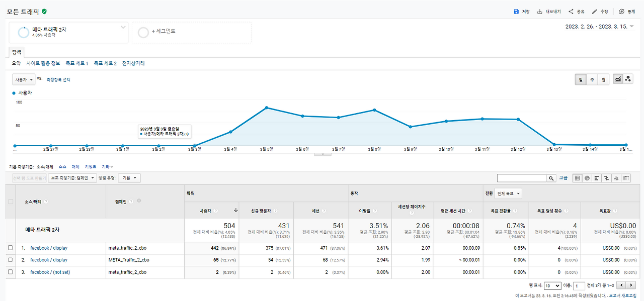Click the 저장 save disk icon
This screenshot has height=301, width=644.
click(516, 12)
